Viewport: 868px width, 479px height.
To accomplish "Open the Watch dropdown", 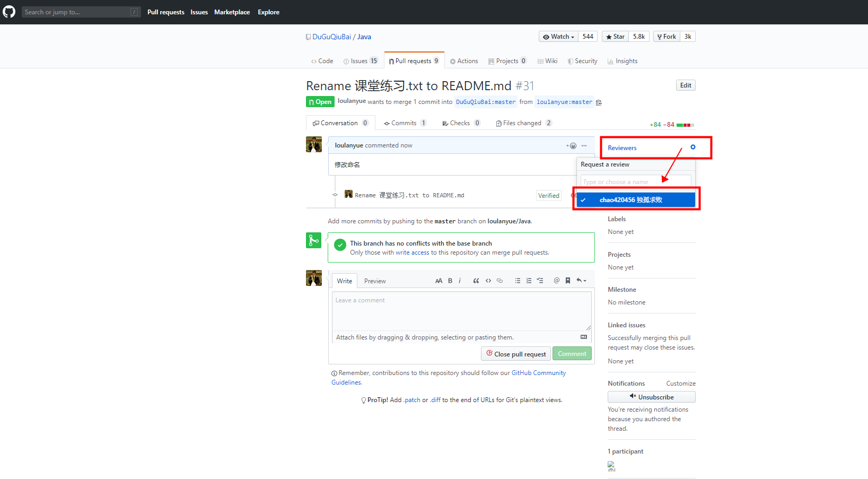I will (558, 37).
